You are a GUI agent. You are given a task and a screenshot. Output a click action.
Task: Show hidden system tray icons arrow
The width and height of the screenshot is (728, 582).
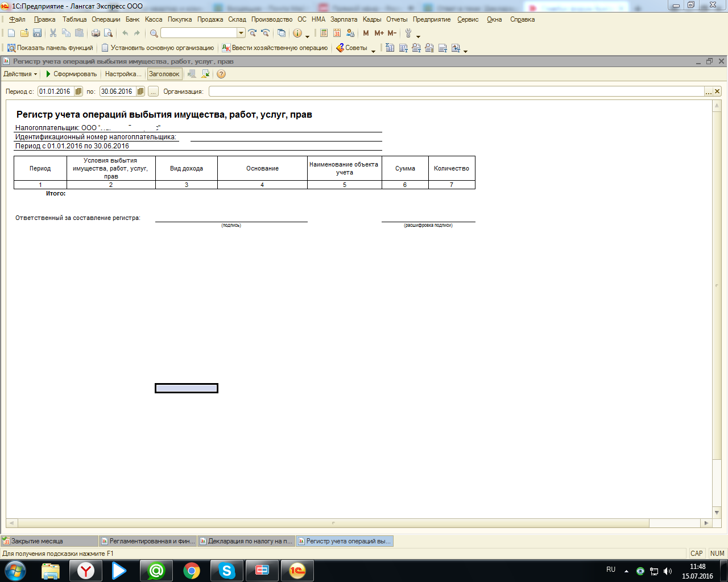click(626, 571)
